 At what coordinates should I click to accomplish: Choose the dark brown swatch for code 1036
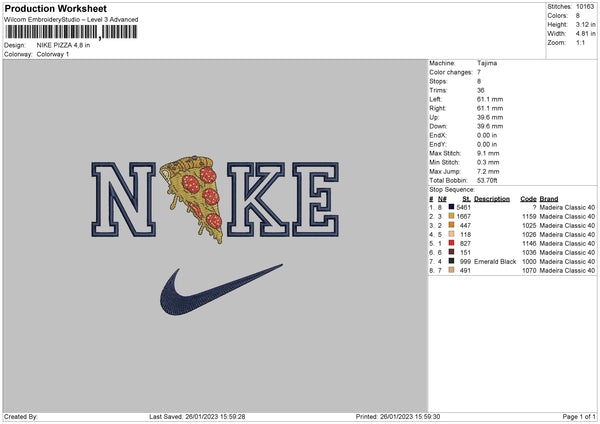pyautogui.click(x=451, y=252)
